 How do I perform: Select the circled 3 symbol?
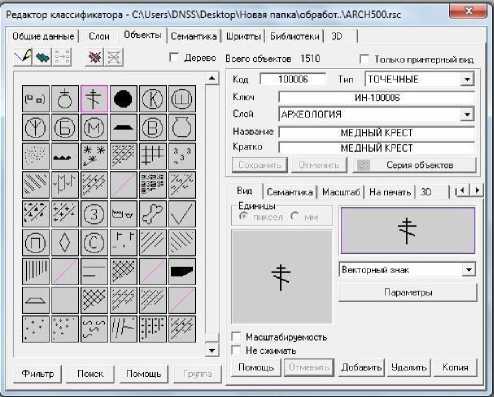[x=94, y=214]
